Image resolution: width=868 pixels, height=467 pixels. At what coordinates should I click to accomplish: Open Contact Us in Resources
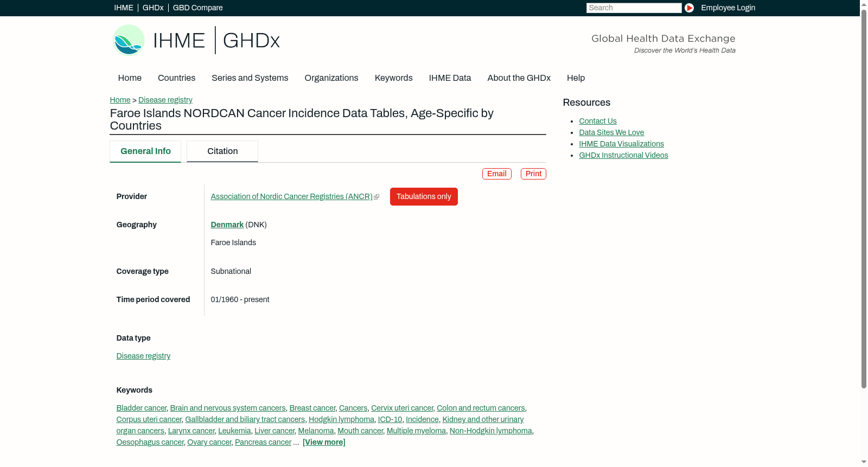pos(598,121)
